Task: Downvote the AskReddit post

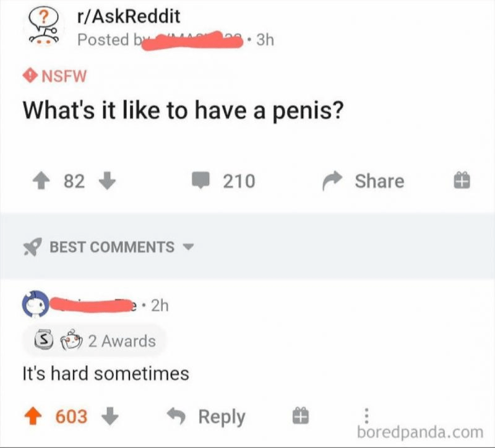Action: 107,181
